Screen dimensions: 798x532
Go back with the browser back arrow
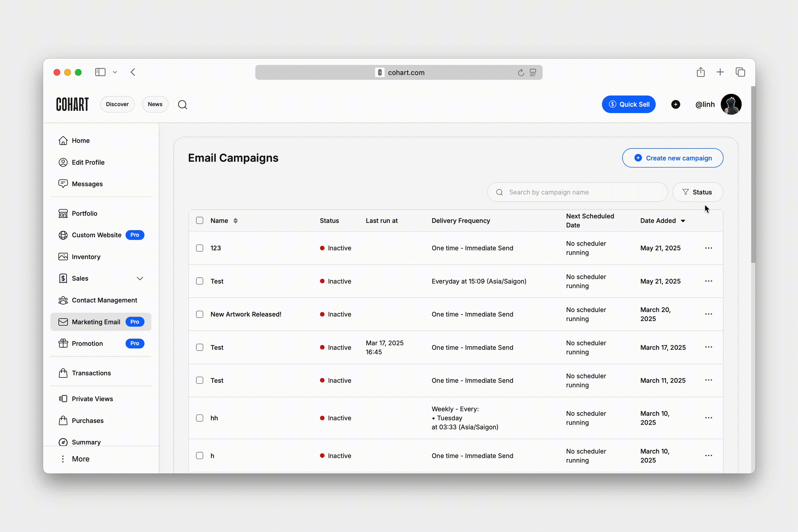tap(133, 72)
